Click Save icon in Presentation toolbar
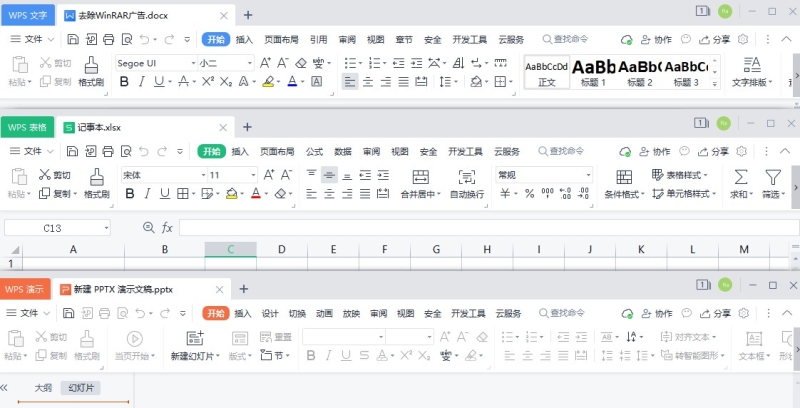 coord(68,313)
